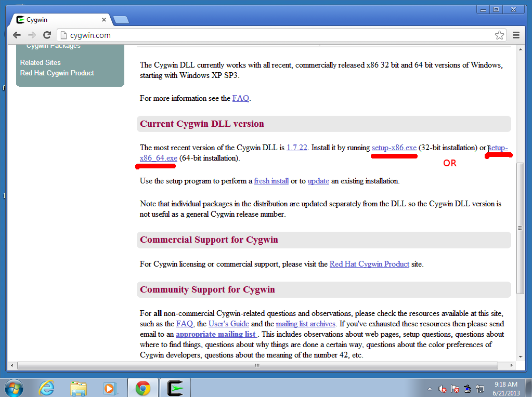This screenshot has width=532, height=397.
Task: Click the 'Community Support for Cygwin' heading
Action: pyautogui.click(x=207, y=289)
